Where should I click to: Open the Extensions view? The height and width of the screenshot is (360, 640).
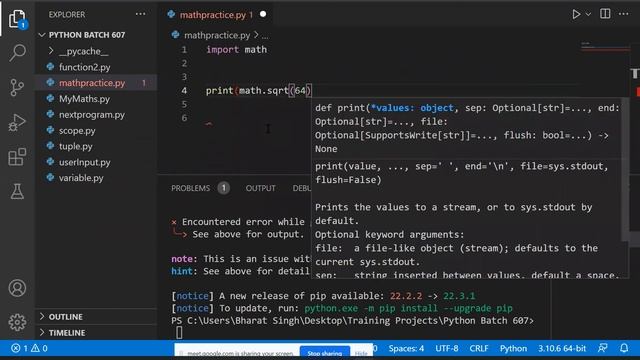coord(17,157)
